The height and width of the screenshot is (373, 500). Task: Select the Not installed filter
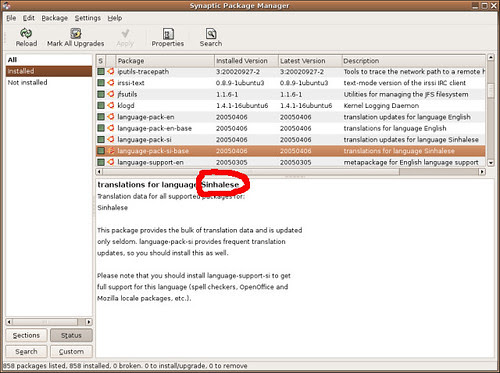[49, 82]
